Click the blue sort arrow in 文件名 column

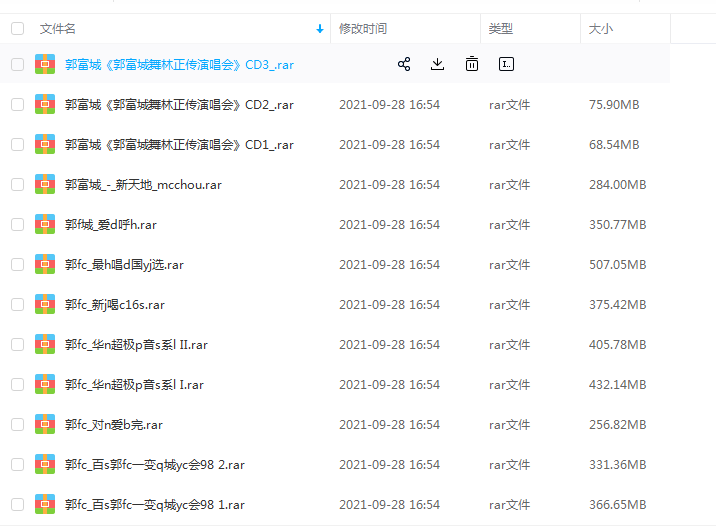point(320,29)
